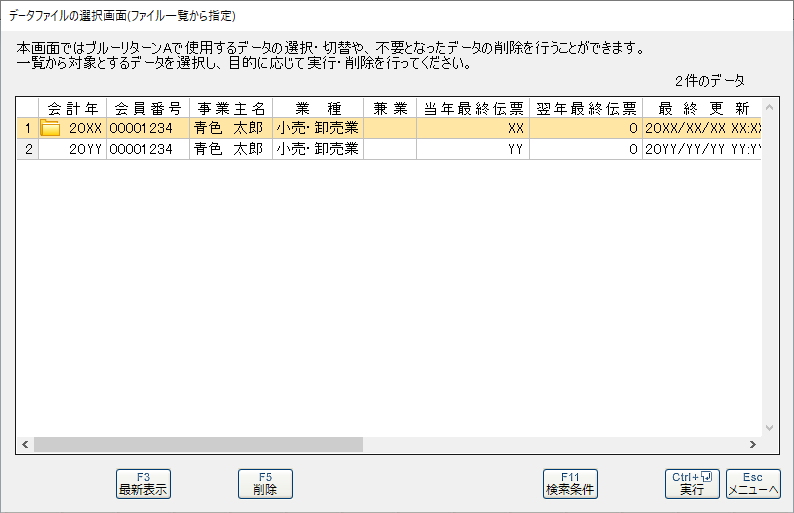This screenshot has width=794, height=513.
Task: Click the 事業主名 column header
Action: (x=229, y=108)
